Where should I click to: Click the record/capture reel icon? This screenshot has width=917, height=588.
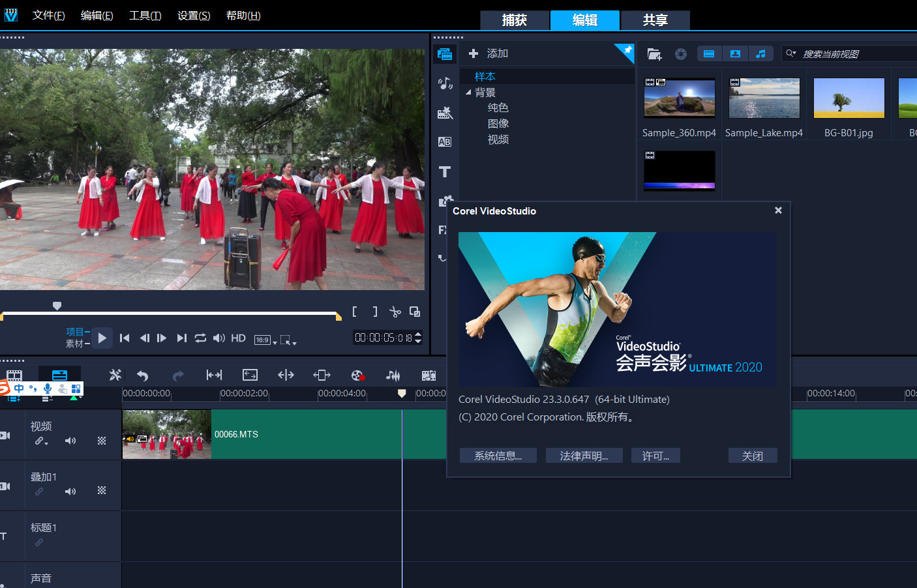pyautogui.click(x=357, y=375)
